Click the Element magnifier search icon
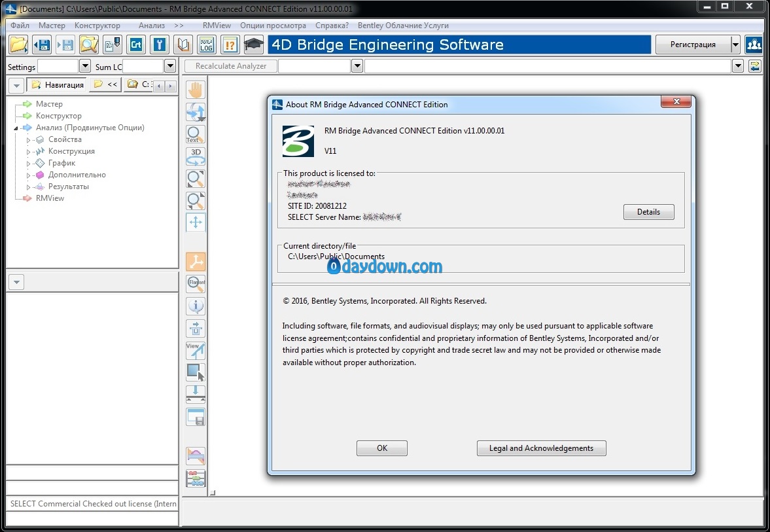This screenshot has height=532, width=770. pyautogui.click(x=196, y=284)
